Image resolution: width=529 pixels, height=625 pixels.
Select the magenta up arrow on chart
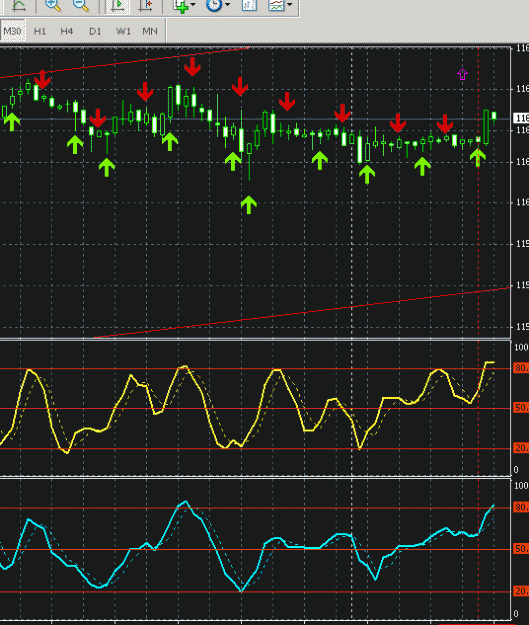tap(462, 74)
